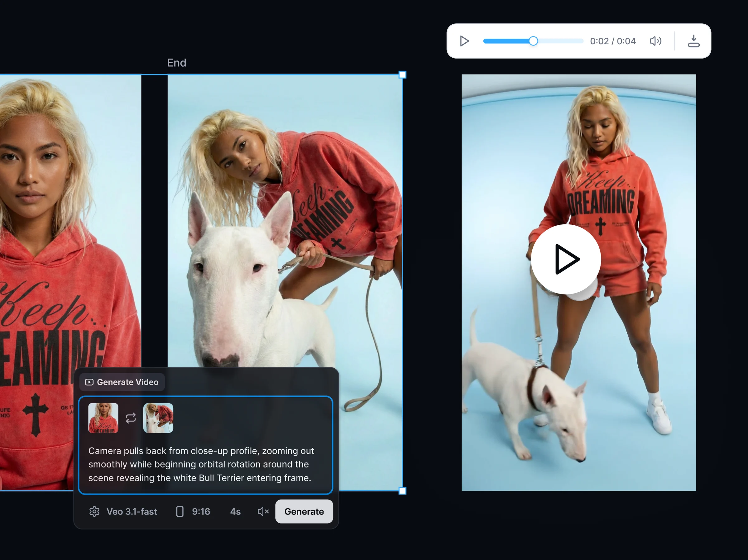Open the 9:16 aspect ratio dropdown
This screenshot has width=748, height=560.
coord(201,511)
